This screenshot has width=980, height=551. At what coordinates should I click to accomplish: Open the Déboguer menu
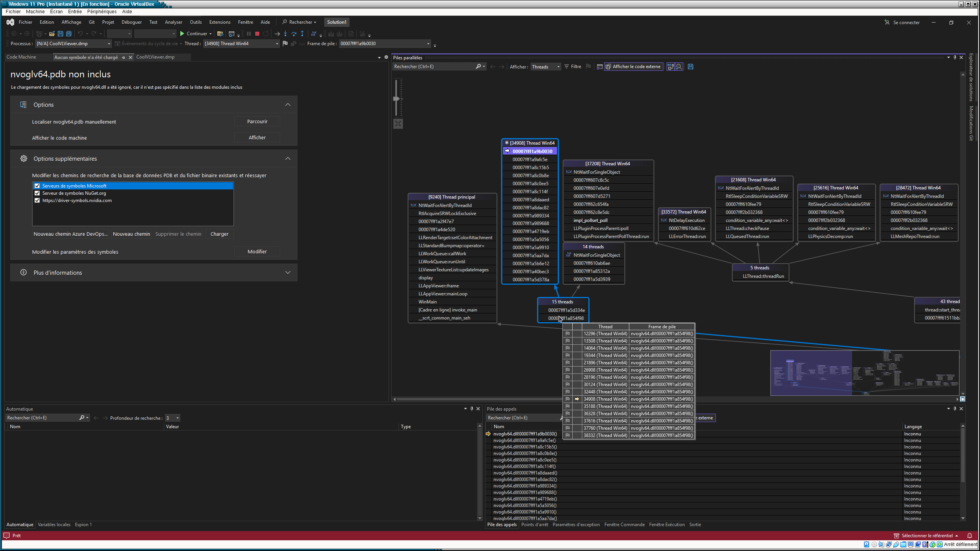131,22
